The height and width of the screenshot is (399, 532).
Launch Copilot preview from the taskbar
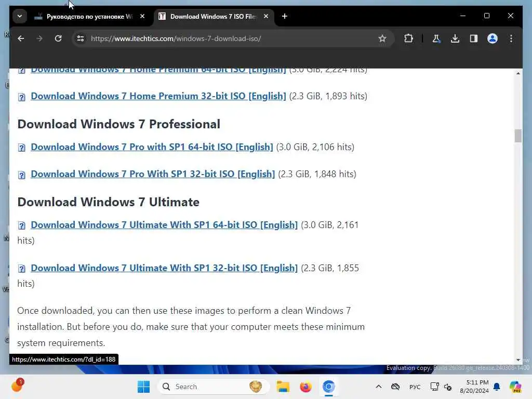tap(515, 387)
